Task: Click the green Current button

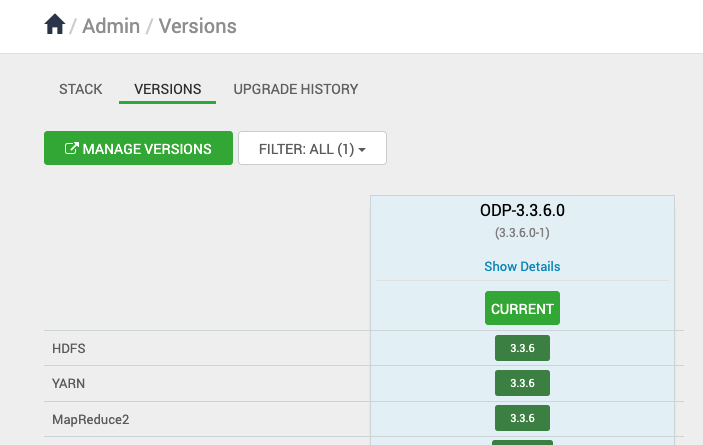Action: coord(522,309)
